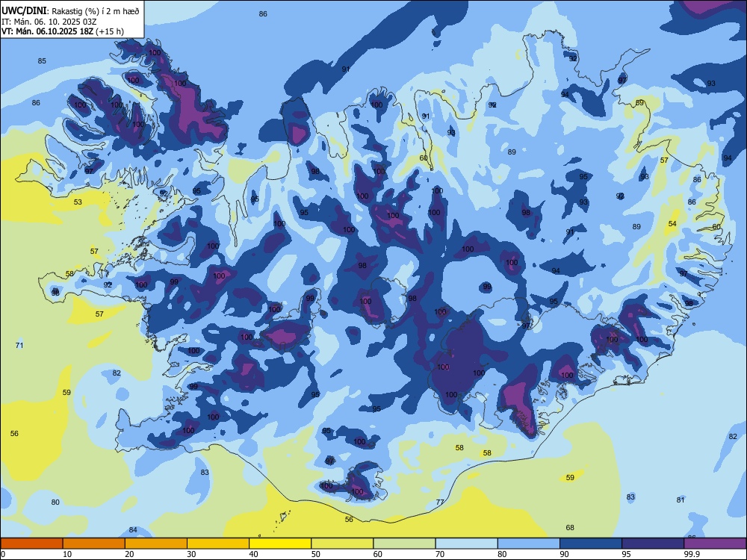Click the map humidity value '77'
This screenshot has width=747, height=560.
tap(440, 502)
